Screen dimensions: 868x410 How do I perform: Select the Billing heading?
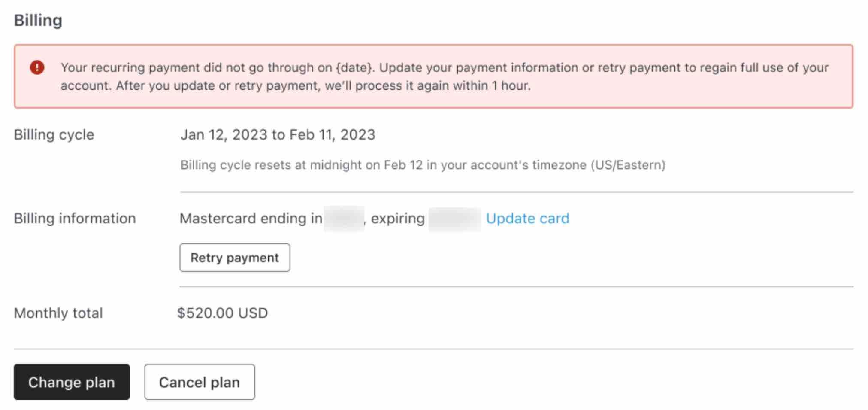pos(38,19)
